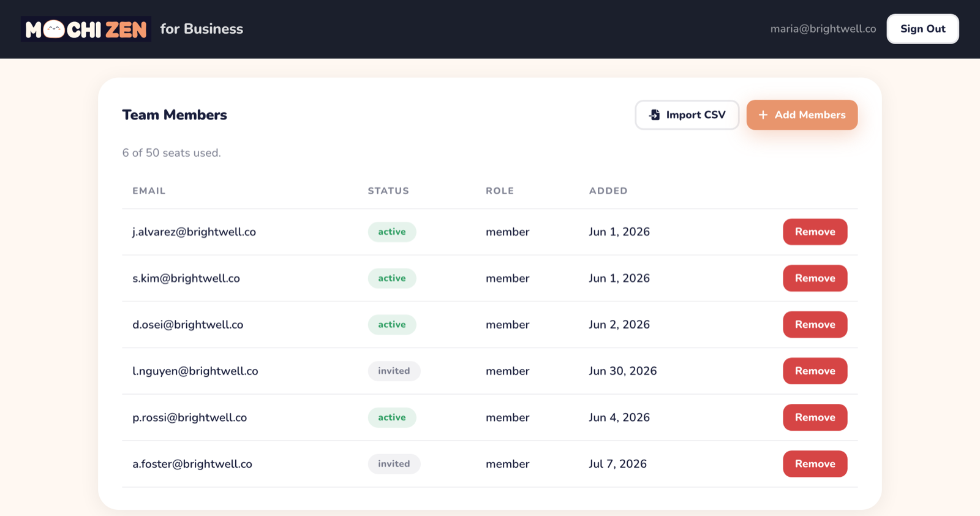Viewport: 980px width, 516px height.
Task: Click the Sign Out button
Action: click(922, 29)
